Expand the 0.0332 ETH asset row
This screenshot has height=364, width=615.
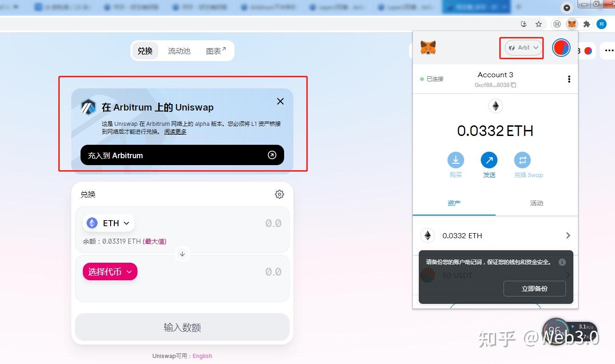pos(568,235)
